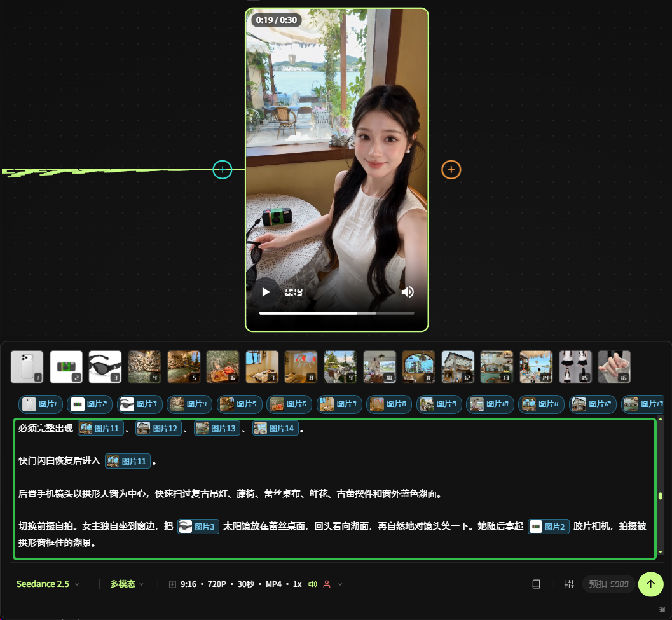672x620 pixels.
Task: Click the 图片14 tag in the prompt text
Action: [x=275, y=429]
